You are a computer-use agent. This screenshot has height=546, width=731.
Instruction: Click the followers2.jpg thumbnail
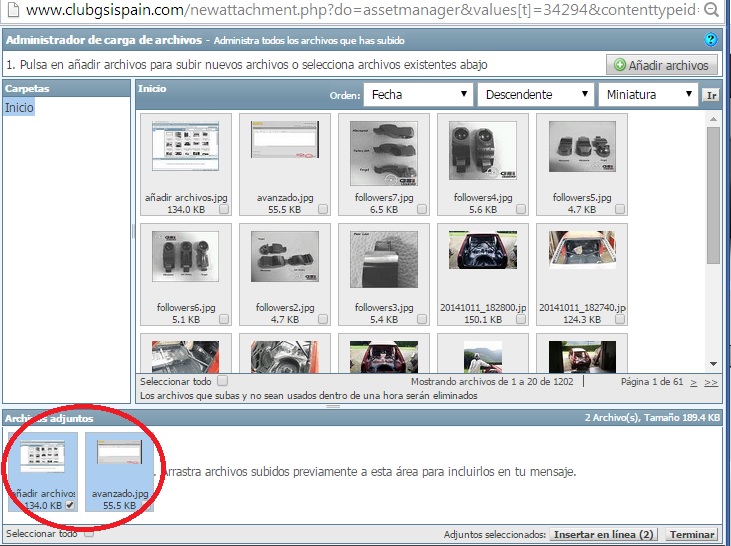click(285, 256)
